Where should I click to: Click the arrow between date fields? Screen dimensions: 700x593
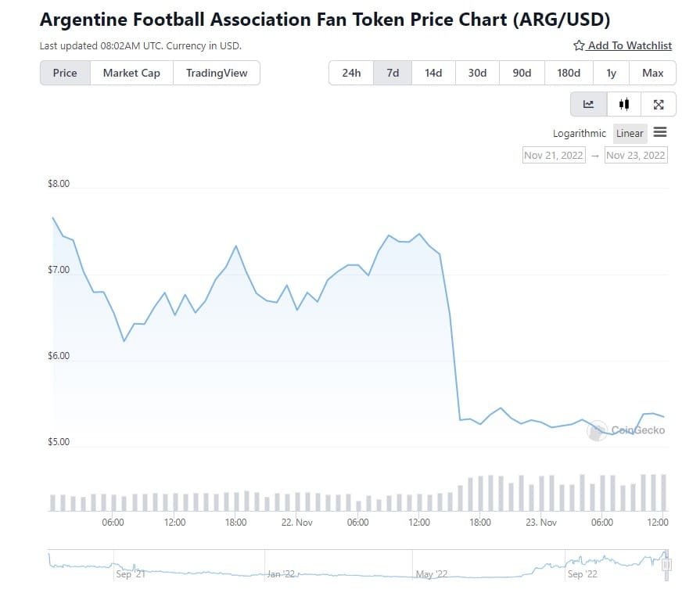[x=595, y=155]
